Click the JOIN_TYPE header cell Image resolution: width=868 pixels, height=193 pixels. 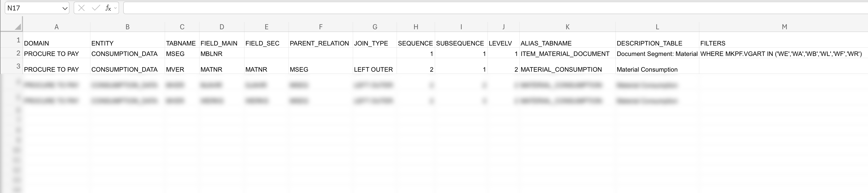click(x=371, y=43)
